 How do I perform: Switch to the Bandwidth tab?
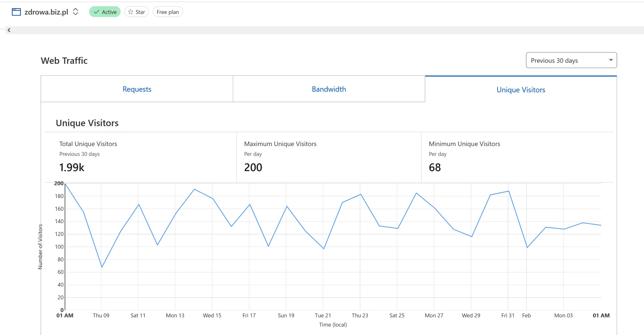pos(329,89)
